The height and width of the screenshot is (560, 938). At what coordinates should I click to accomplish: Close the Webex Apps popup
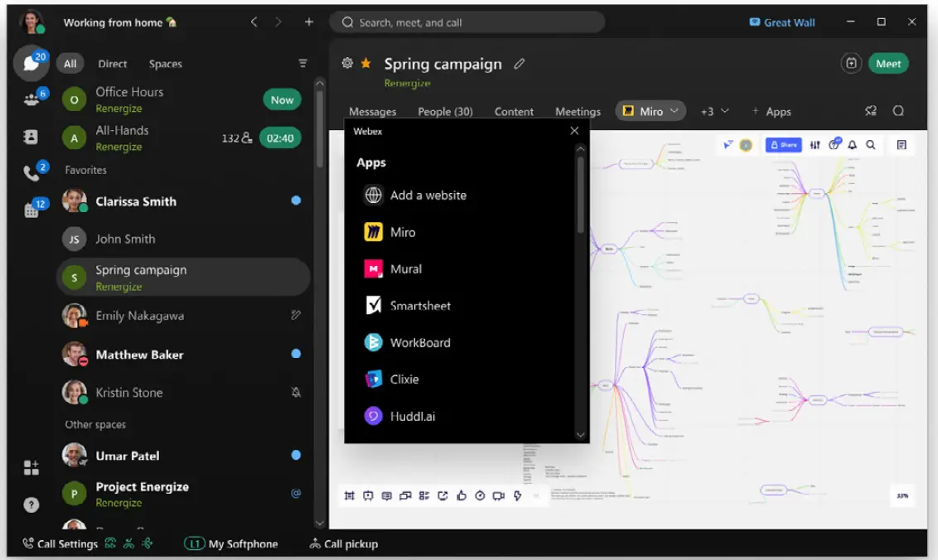tap(574, 130)
